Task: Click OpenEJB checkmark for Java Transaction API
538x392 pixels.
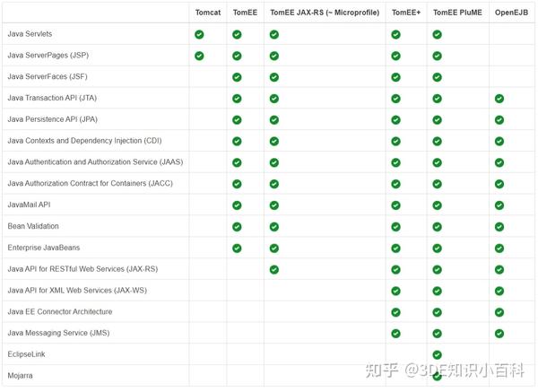Action: [499, 99]
